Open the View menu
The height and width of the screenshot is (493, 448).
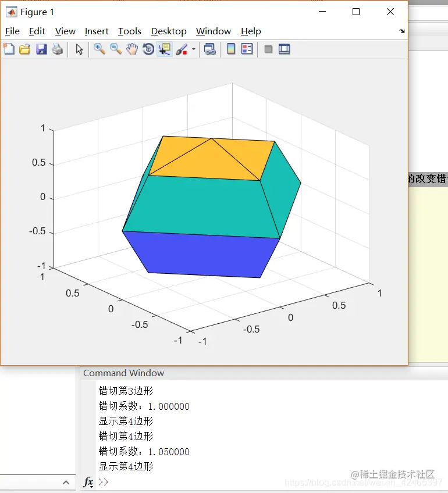65,31
